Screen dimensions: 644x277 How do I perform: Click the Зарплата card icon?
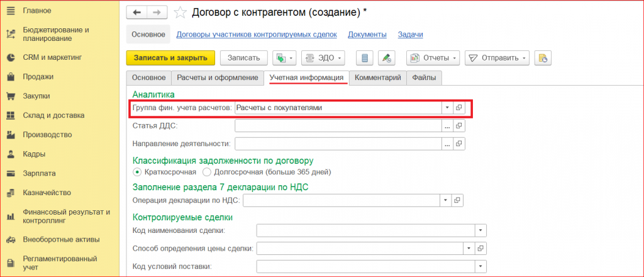11,173
